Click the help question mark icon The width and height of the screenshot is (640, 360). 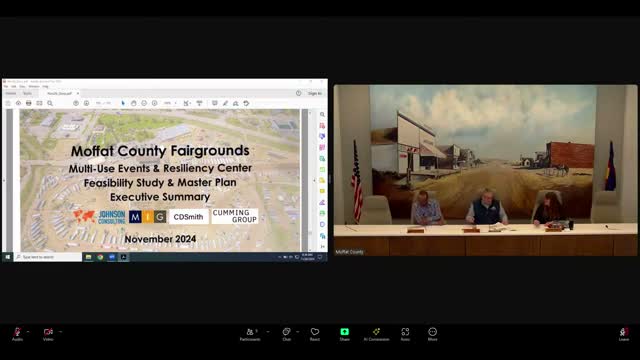(x=298, y=93)
